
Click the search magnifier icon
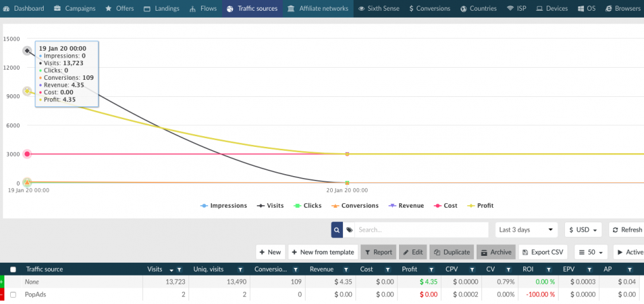pyautogui.click(x=337, y=230)
